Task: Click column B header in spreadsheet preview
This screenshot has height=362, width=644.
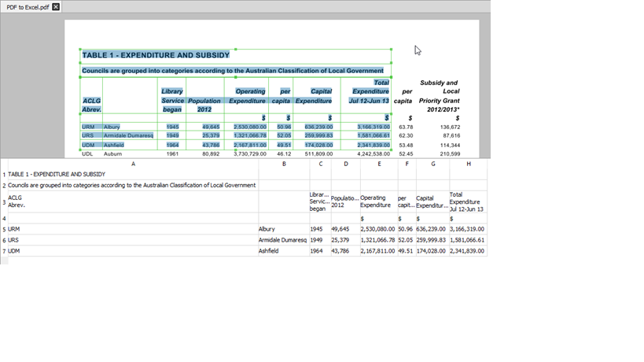Action: click(x=284, y=164)
